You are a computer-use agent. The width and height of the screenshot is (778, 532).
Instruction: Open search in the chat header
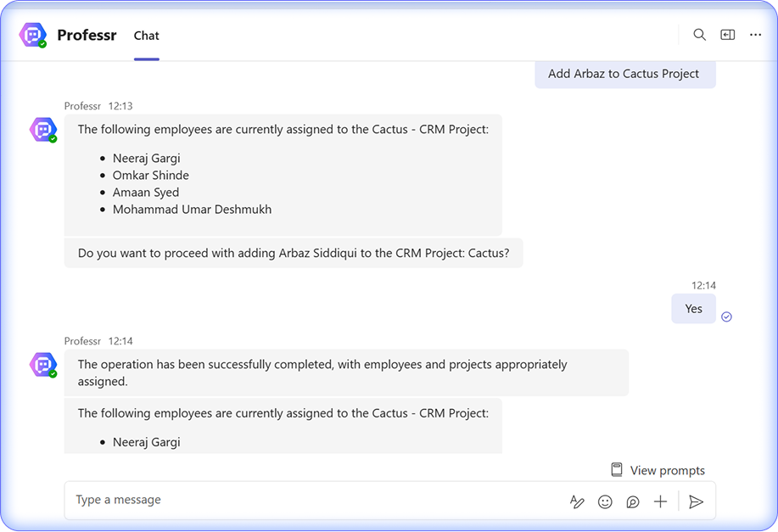(x=699, y=35)
